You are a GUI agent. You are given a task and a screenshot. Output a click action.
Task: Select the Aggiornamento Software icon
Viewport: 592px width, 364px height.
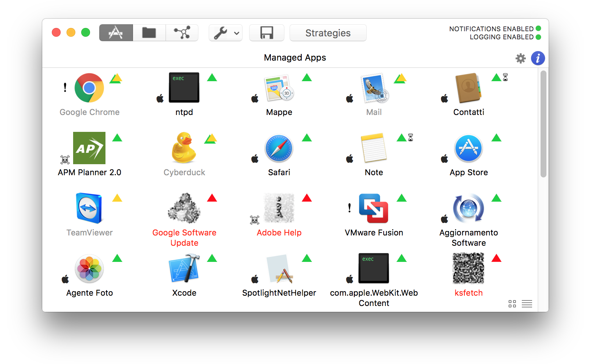point(469,208)
